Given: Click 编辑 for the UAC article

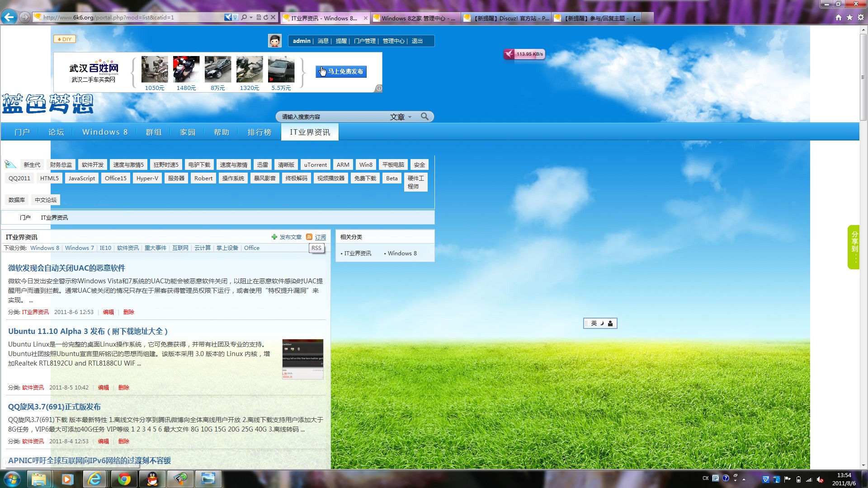Looking at the screenshot, I should [108, 312].
